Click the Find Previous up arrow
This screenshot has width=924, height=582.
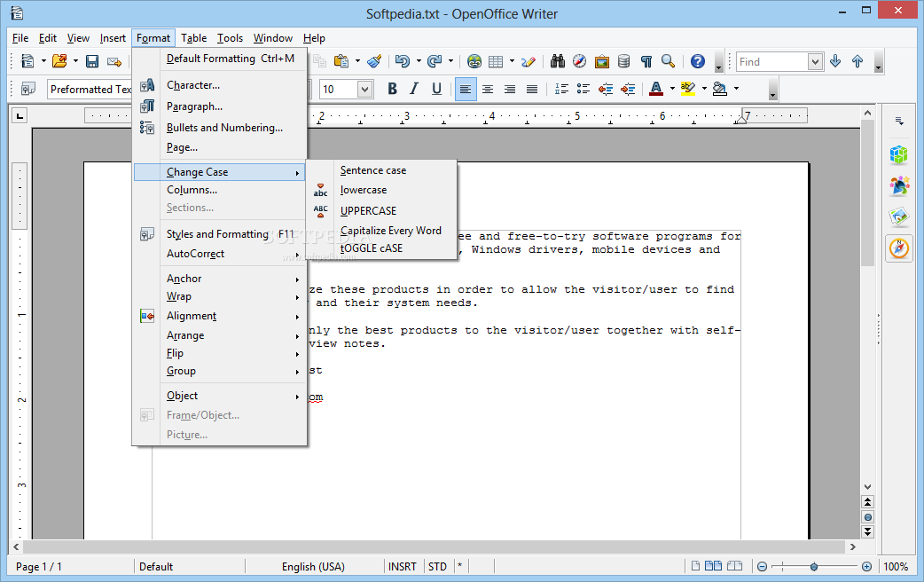tap(857, 61)
